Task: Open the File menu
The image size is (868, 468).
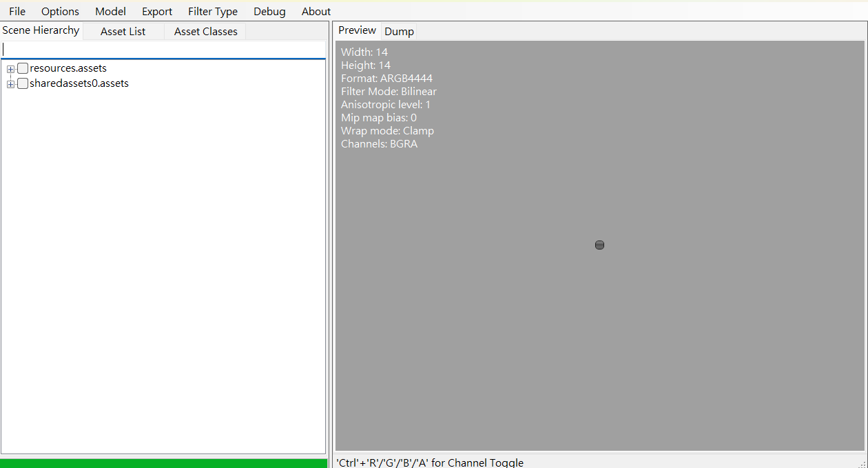Action: [x=17, y=11]
